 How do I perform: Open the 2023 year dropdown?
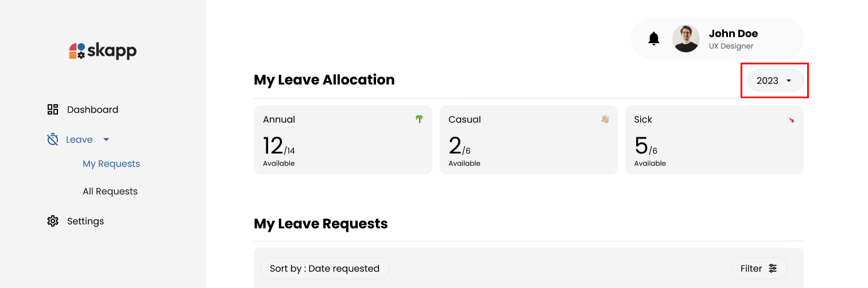[x=774, y=80]
